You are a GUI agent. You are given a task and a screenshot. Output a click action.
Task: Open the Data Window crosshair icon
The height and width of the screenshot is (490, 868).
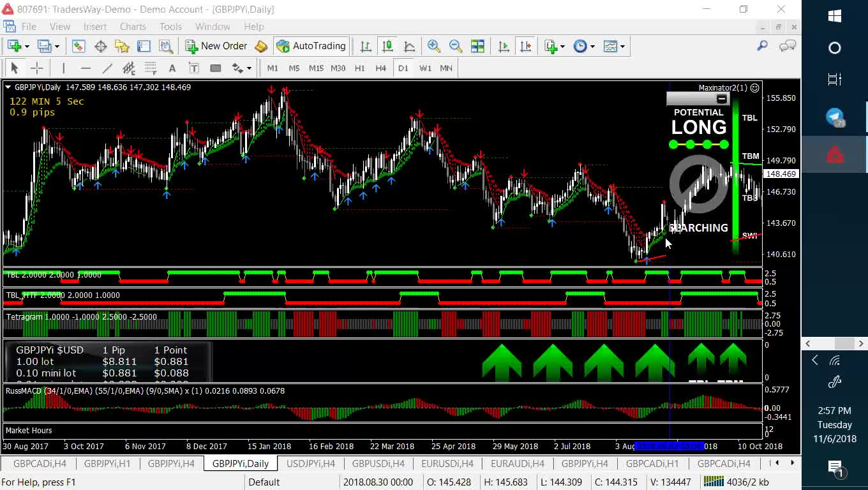pos(100,46)
